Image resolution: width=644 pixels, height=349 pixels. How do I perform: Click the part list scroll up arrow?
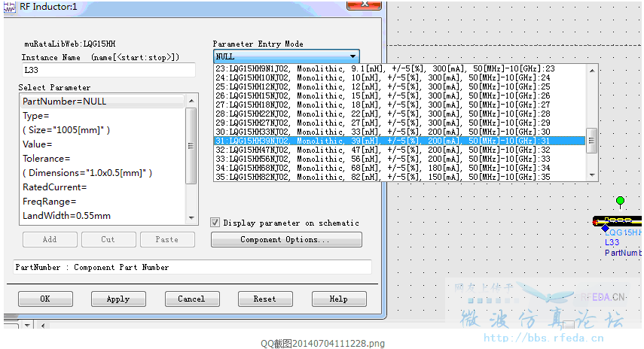pos(592,71)
